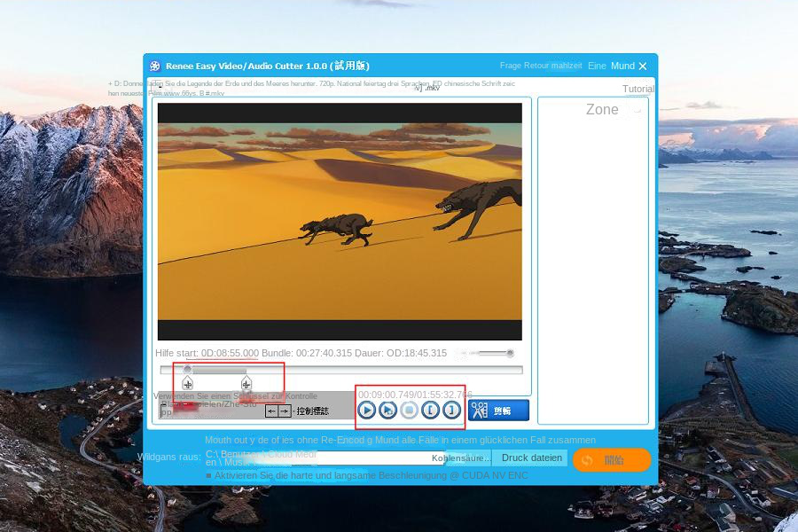The image size is (798, 532).
Task: Click the volume slider knob
Action: coord(510,353)
